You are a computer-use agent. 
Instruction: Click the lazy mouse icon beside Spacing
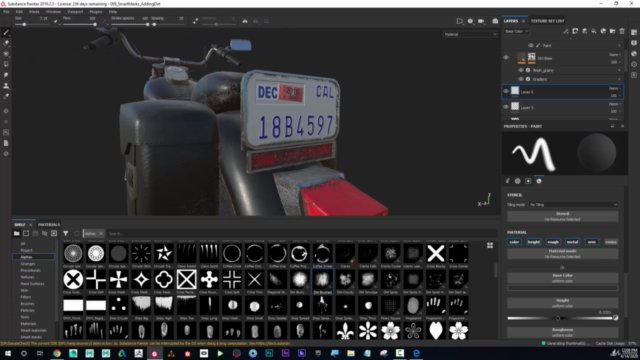click(196, 21)
